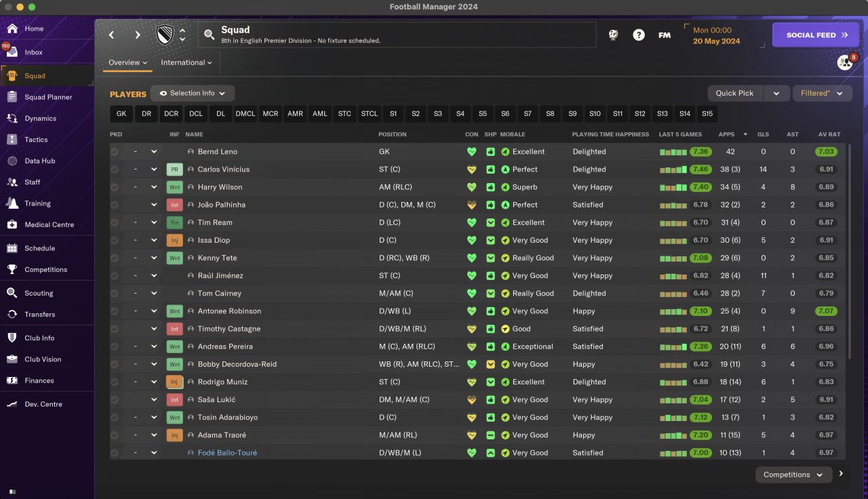The width and height of the screenshot is (868, 499).
Task: Select the GK position slot button
Action: click(121, 114)
